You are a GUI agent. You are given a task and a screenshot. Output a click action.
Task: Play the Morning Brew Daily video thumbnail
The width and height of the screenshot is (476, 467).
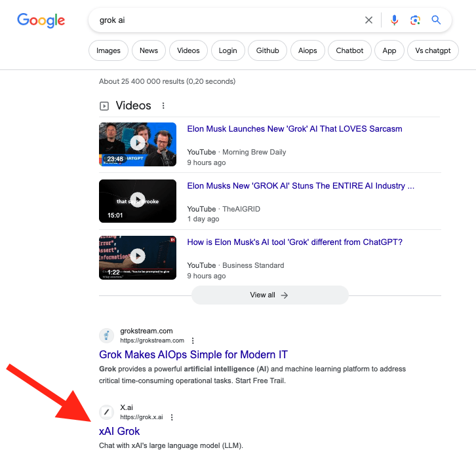(138, 144)
